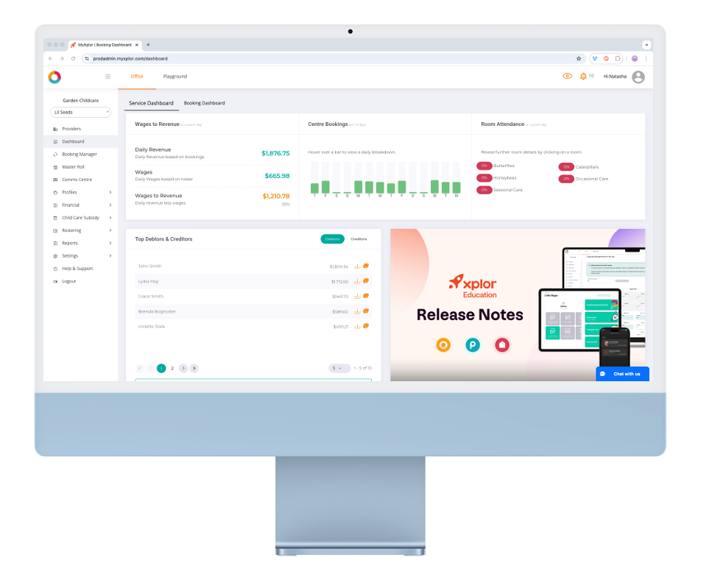This screenshot has width=701, height=588.
Task: Open a new browser tab with the plus icon
Action: tap(148, 45)
